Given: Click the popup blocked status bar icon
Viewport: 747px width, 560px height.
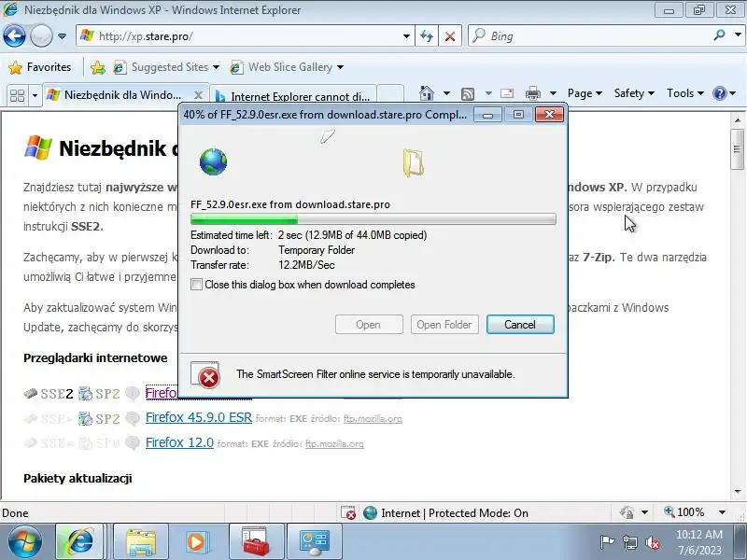Looking at the screenshot, I should (348, 512).
